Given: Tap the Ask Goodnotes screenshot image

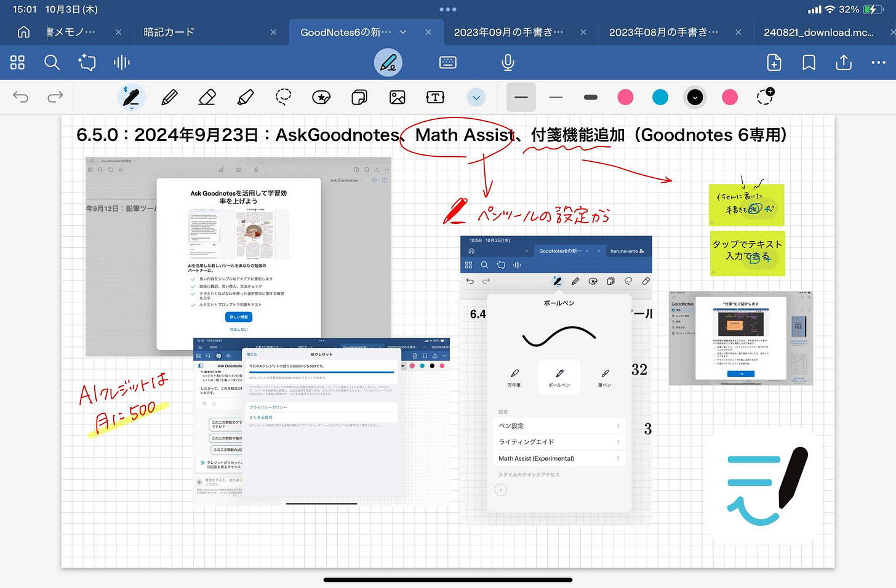Looking at the screenshot, I should click(238, 256).
